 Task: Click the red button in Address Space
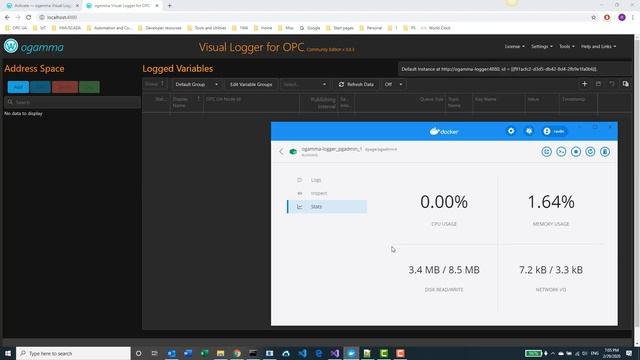tap(65, 87)
